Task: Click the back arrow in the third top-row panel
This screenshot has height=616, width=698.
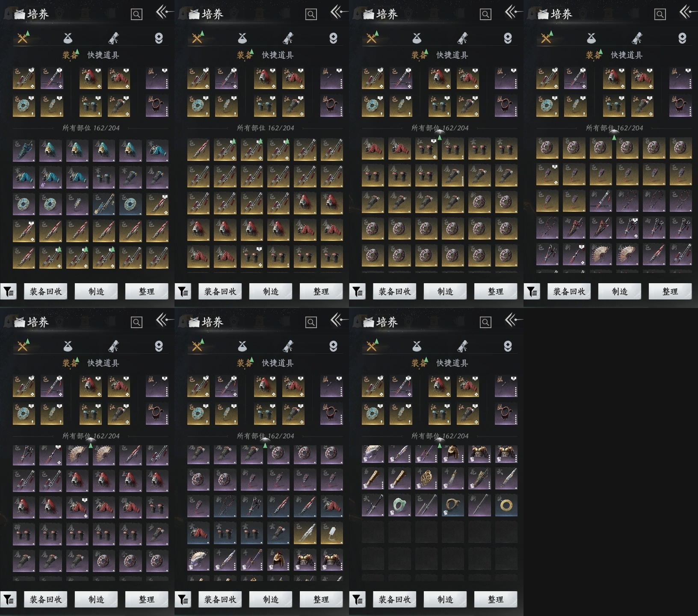Action: [x=513, y=12]
